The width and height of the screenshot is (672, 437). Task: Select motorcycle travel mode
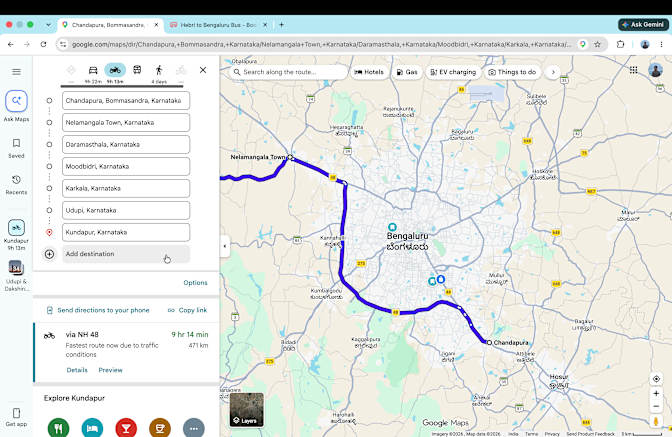click(x=115, y=70)
